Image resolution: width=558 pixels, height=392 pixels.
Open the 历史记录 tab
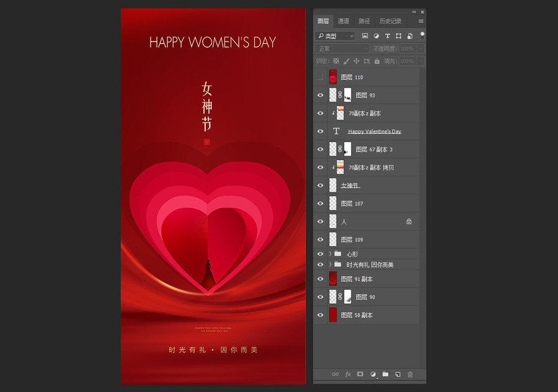(x=390, y=21)
